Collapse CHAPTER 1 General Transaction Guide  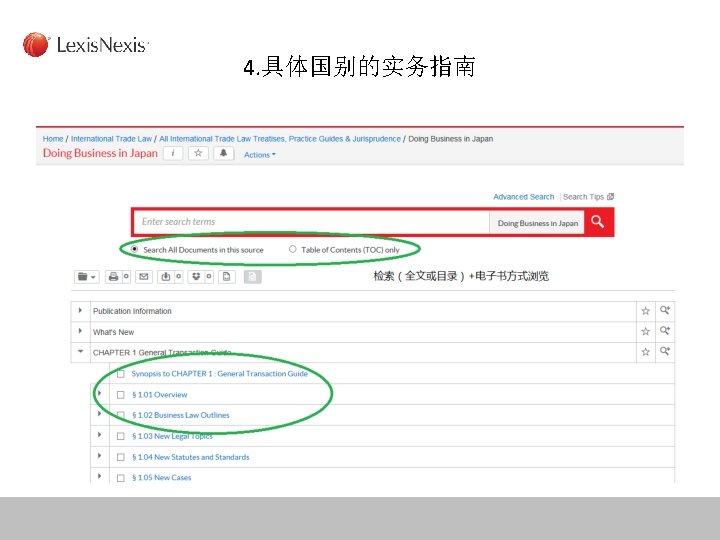coord(80,351)
